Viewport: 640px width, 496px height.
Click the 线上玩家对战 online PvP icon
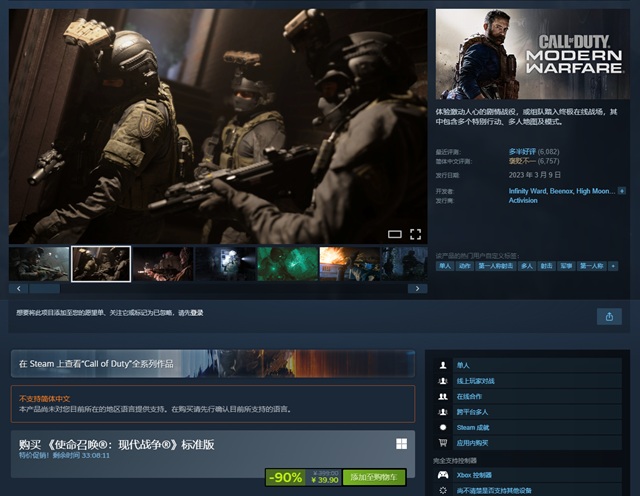[443, 381]
